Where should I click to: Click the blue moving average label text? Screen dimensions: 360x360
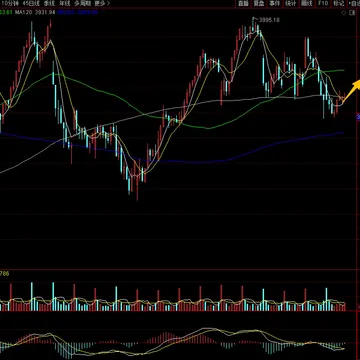coord(78,12)
